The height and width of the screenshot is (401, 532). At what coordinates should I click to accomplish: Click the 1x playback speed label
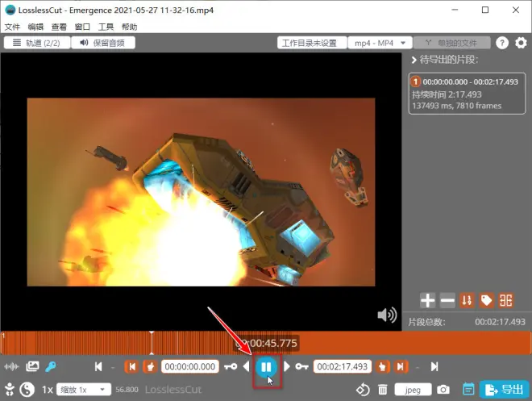point(48,390)
